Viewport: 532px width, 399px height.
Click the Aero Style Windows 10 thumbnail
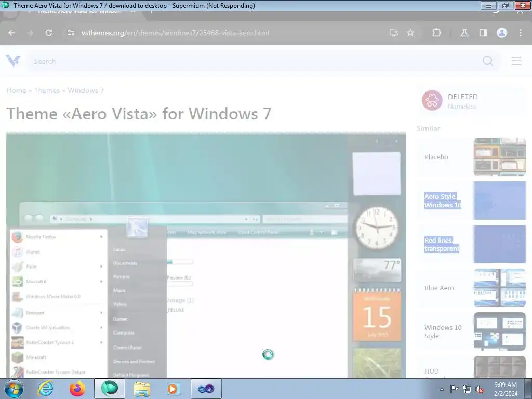pos(499,201)
